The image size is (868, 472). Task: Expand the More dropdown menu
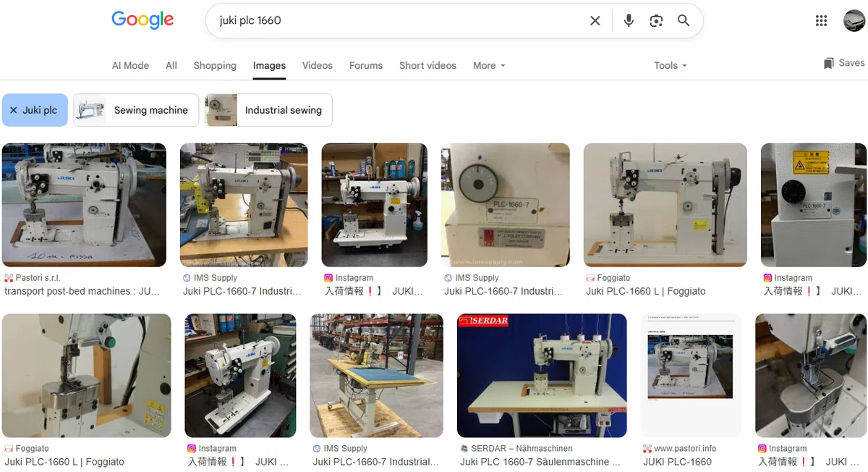(489, 65)
